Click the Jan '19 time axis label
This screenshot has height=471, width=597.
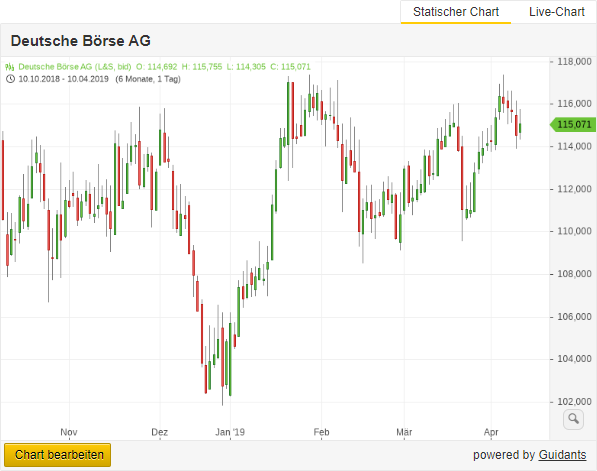click(x=230, y=432)
